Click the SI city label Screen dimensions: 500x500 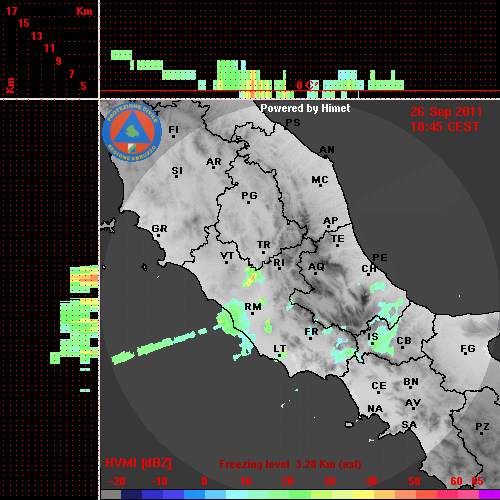177,171
